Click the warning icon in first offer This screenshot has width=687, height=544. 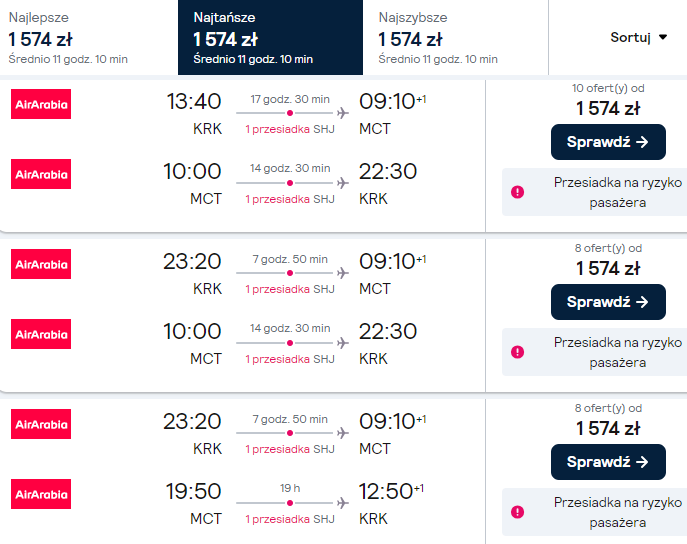[x=517, y=192]
